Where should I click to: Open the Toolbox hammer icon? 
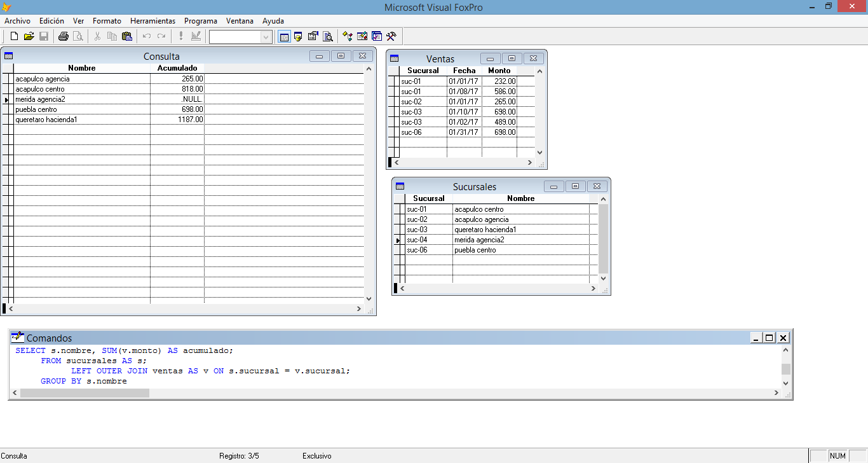coord(391,37)
